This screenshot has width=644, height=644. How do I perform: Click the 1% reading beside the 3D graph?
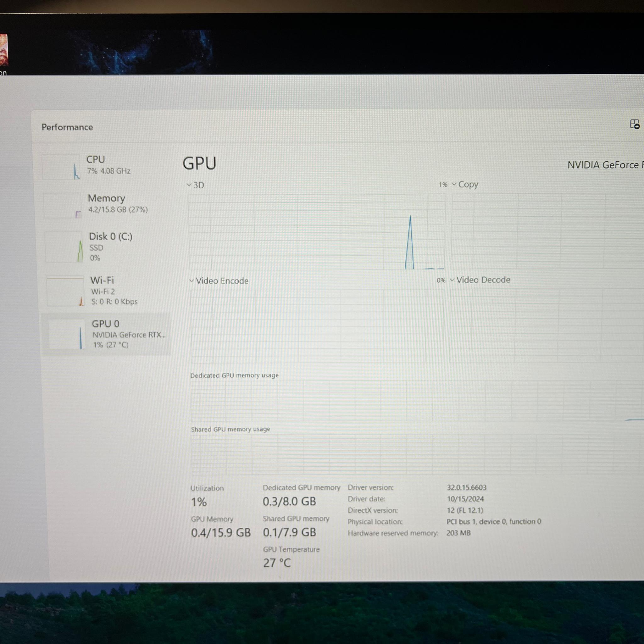click(x=443, y=184)
